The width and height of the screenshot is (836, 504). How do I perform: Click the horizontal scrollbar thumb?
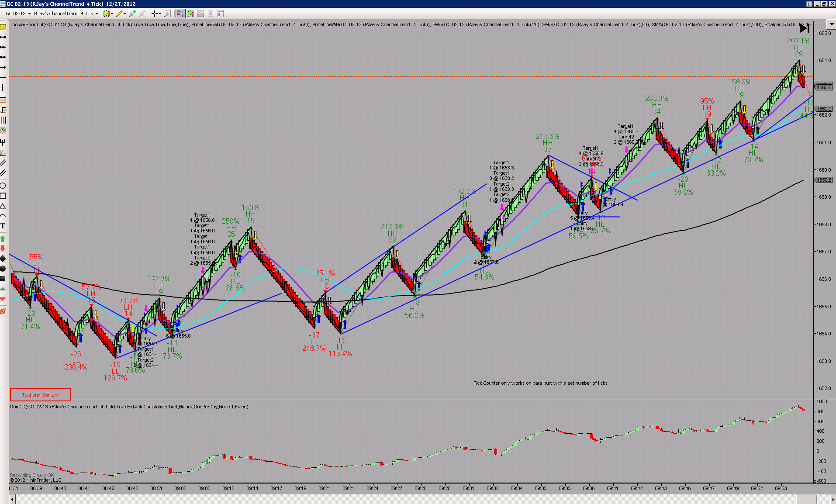pyautogui.click(x=806, y=499)
